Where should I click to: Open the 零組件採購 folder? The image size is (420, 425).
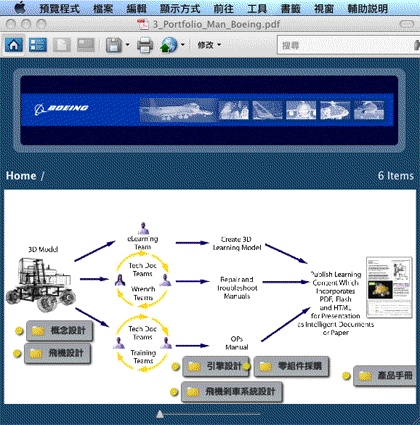292,366
